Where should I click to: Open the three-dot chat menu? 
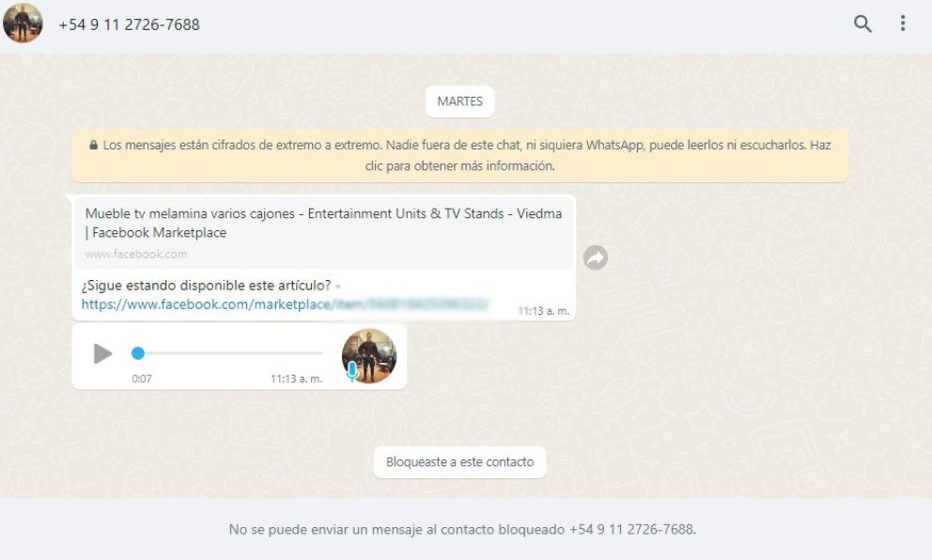click(x=903, y=23)
